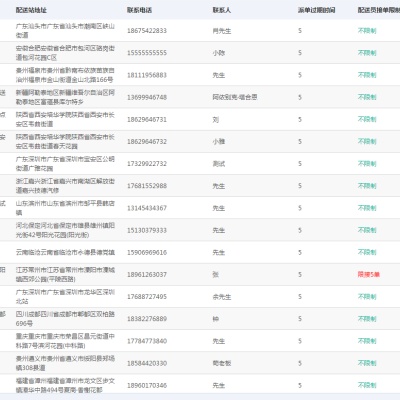400x400 pixels.
Task: Click the 山东滨州市 address cell
Action: pyautogui.click(x=65, y=208)
